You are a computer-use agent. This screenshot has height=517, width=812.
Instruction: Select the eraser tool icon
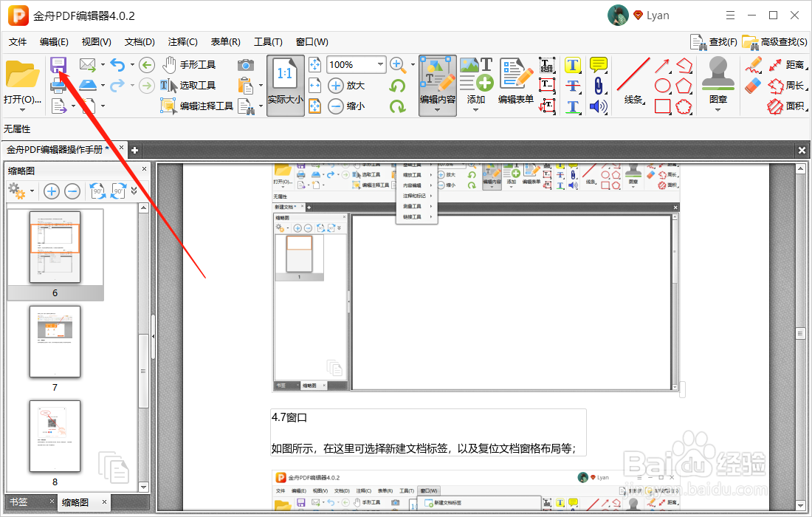(x=754, y=86)
